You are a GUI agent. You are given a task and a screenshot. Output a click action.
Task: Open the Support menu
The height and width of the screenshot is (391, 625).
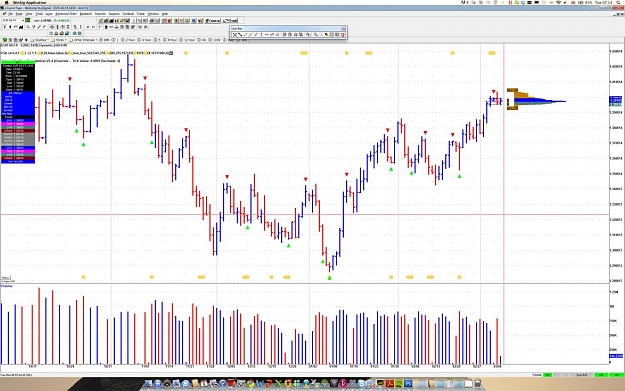[x=114, y=14]
